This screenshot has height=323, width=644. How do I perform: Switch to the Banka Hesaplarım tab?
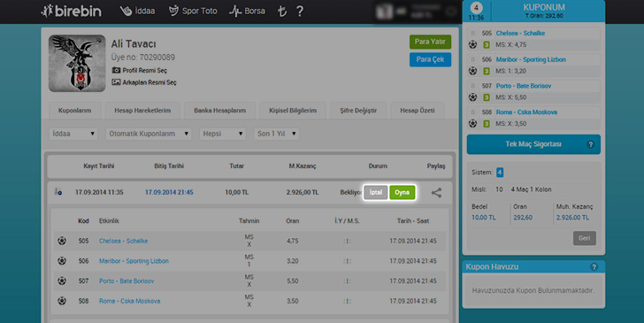[x=219, y=111]
